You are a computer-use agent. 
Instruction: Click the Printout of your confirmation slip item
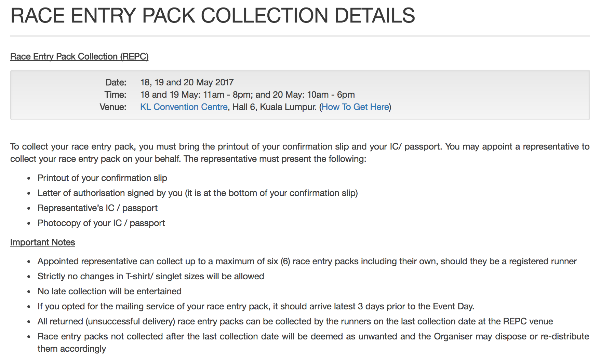coord(102,178)
